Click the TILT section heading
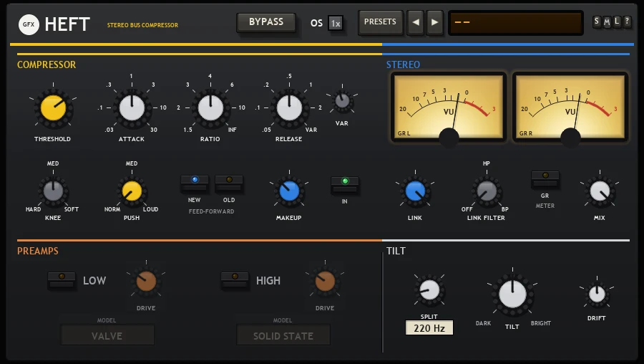 (x=396, y=251)
